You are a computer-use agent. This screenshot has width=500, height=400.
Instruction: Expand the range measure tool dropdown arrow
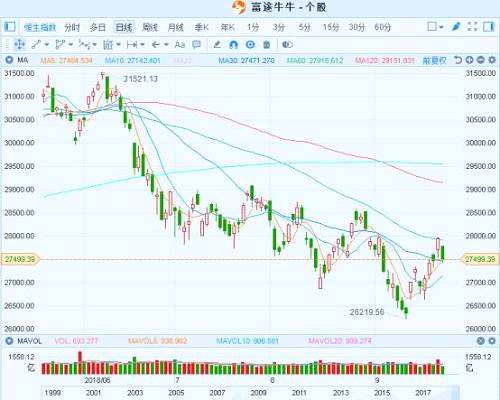(142, 44)
